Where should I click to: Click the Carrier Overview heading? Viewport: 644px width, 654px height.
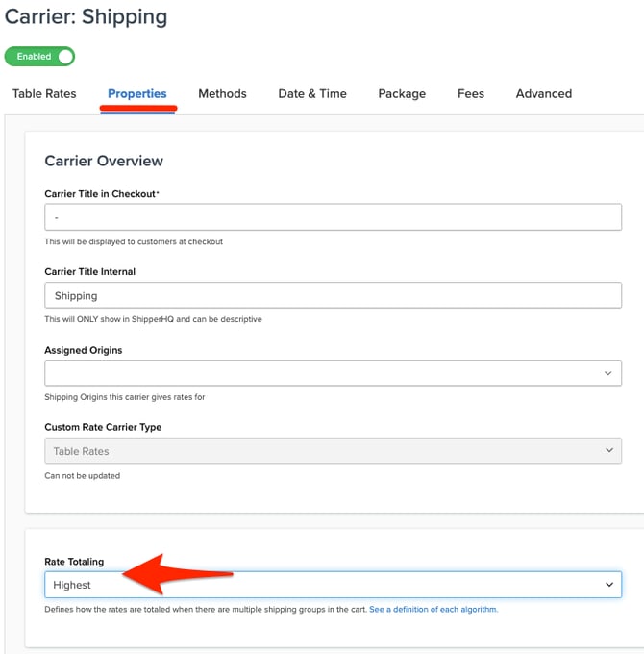(x=104, y=161)
